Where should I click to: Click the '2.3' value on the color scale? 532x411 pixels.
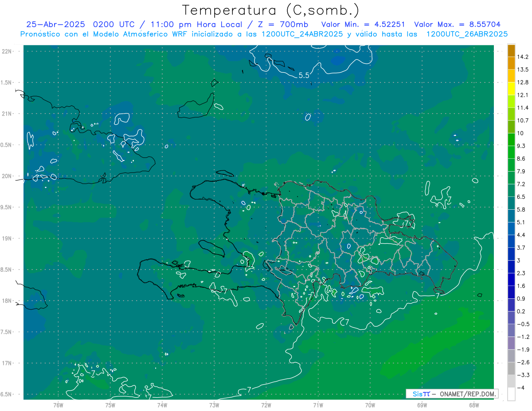(520, 273)
